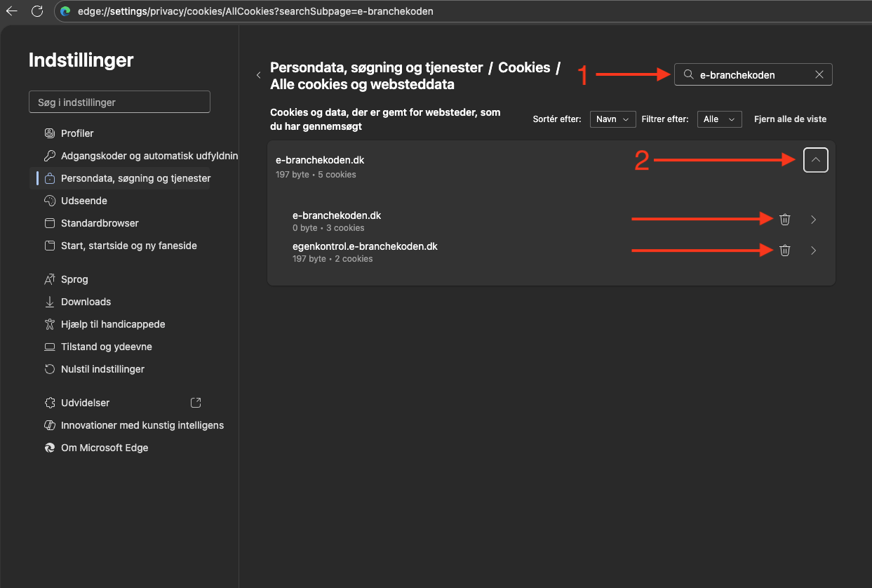Open Sprog settings

point(74,279)
